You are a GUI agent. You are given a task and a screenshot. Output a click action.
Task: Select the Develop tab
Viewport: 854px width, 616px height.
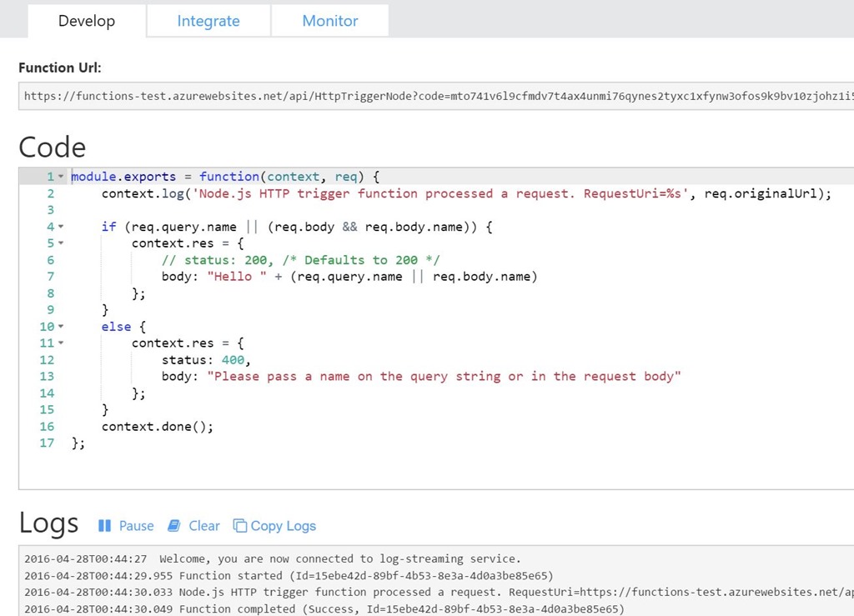pyautogui.click(x=87, y=21)
